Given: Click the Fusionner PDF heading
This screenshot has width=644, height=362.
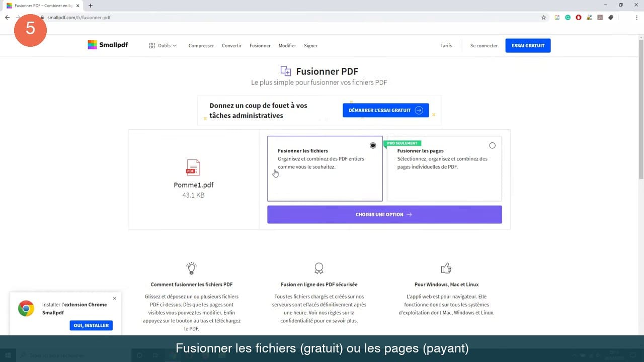Looking at the screenshot, I should 327,71.
